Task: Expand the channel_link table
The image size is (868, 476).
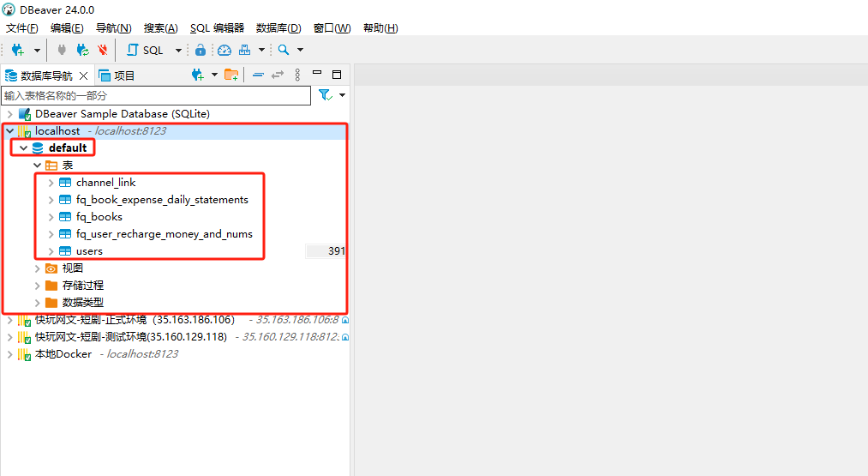Action: [x=51, y=183]
